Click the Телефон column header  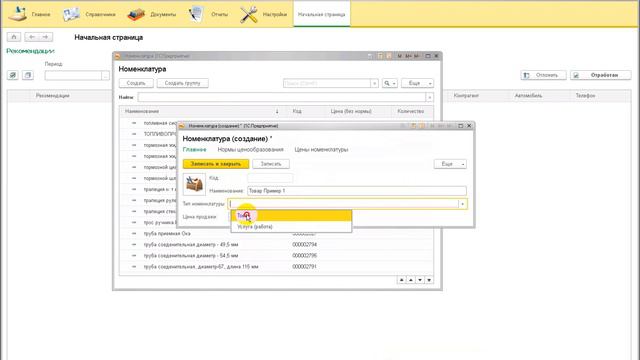[585, 96]
